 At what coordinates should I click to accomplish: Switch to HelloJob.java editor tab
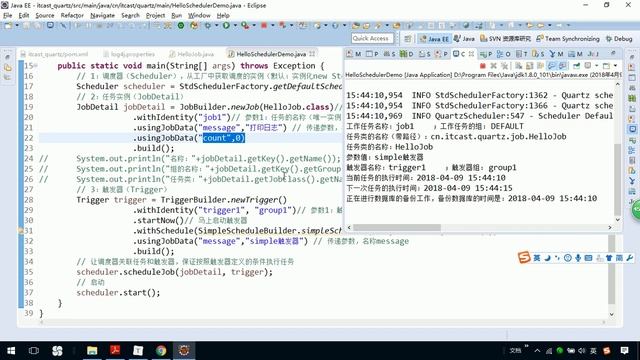click(x=192, y=54)
